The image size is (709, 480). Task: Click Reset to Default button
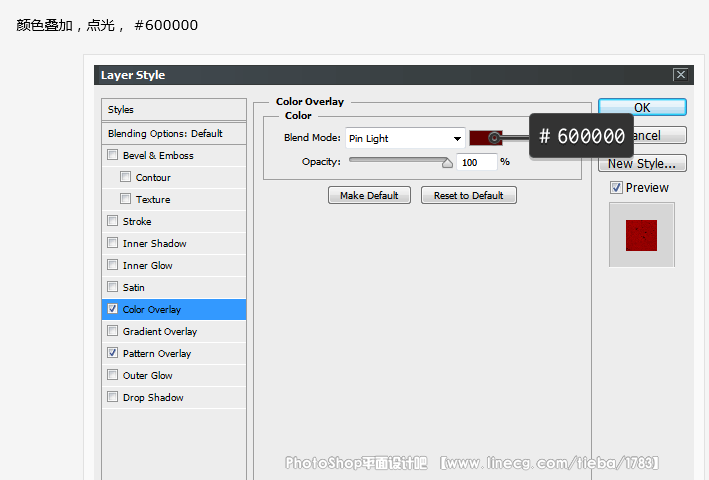click(468, 196)
